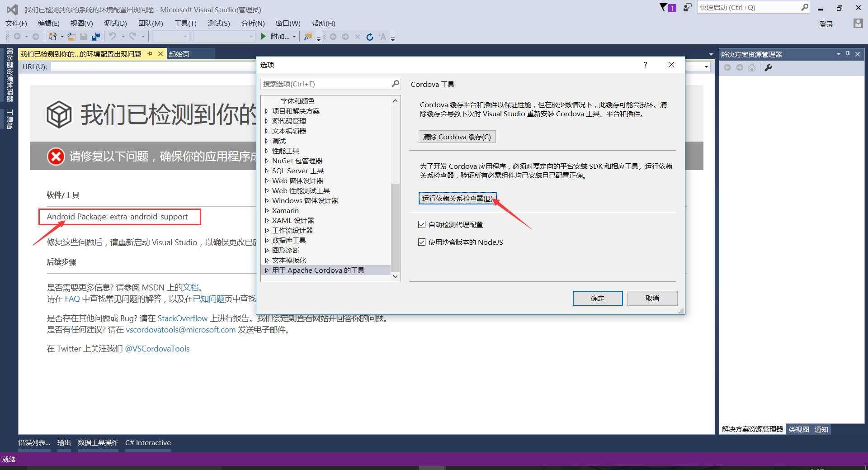Open the New Project dropdown arrow
Image resolution: width=868 pixels, height=470 pixels.
point(61,37)
